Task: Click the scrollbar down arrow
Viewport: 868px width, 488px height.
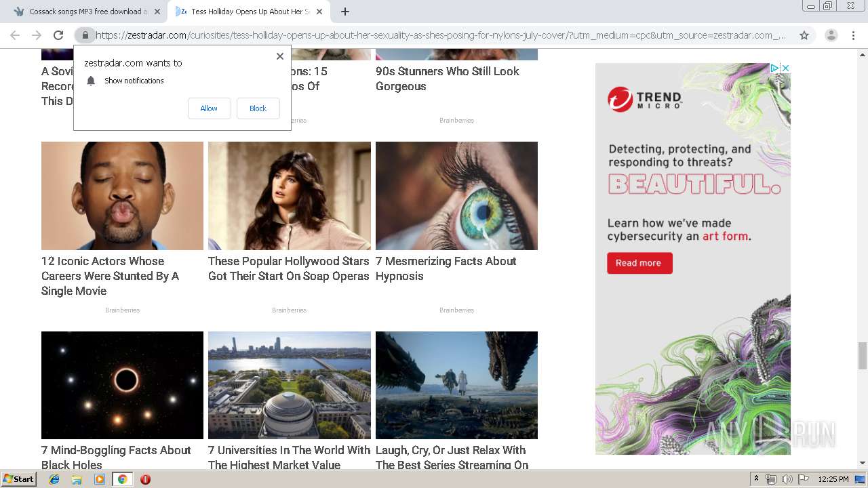Action: 863,464
